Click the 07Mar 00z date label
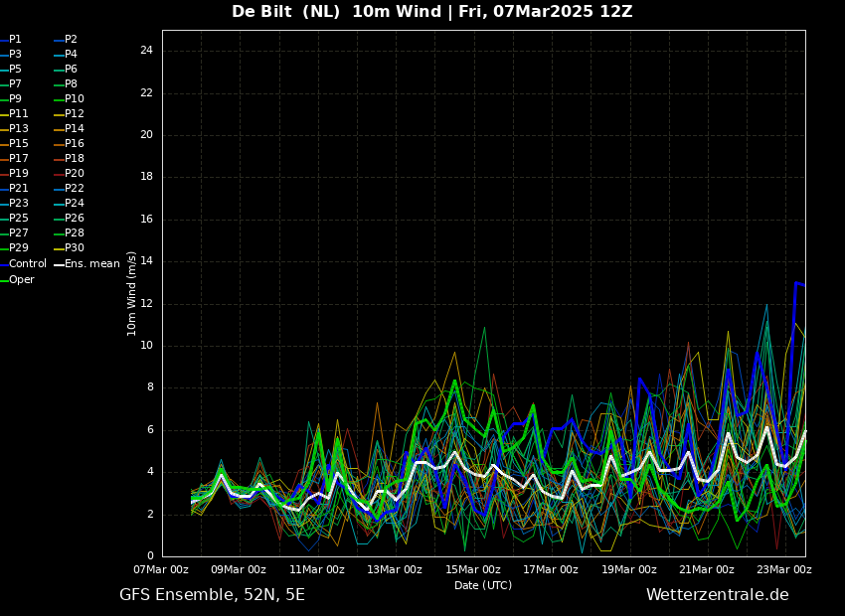This screenshot has width=845, height=616. [x=161, y=569]
